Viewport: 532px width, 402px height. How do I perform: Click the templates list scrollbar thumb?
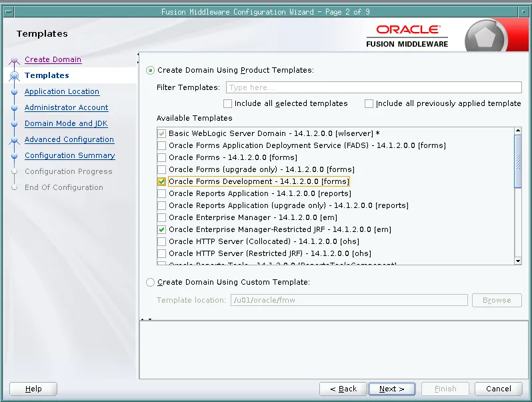point(518,161)
